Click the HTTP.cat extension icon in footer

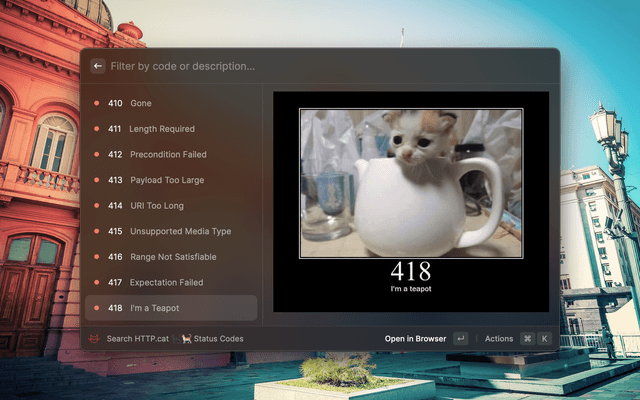(x=95, y=339)
